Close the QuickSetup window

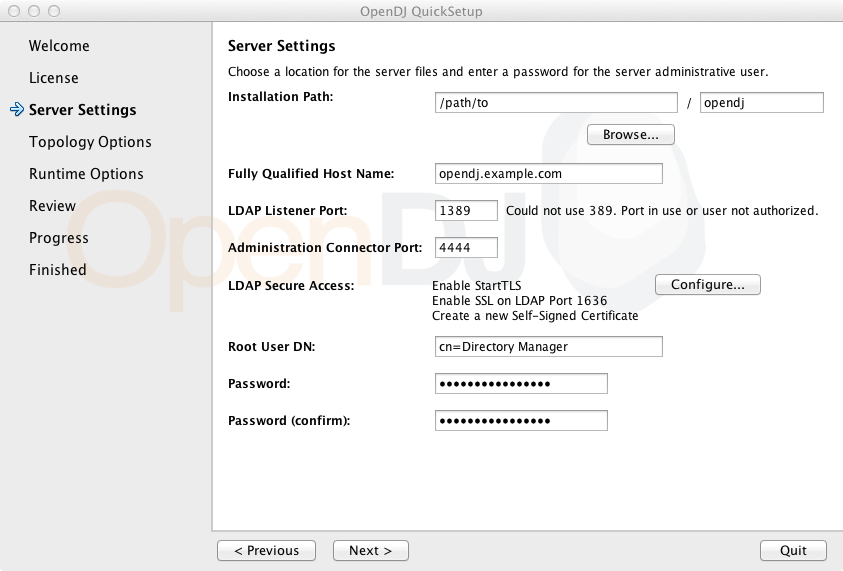[15, 11]
